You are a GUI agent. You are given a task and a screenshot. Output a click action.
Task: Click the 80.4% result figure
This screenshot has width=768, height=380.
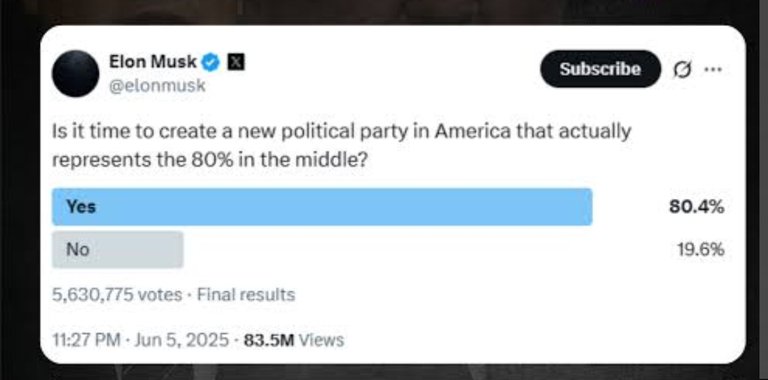696,207
